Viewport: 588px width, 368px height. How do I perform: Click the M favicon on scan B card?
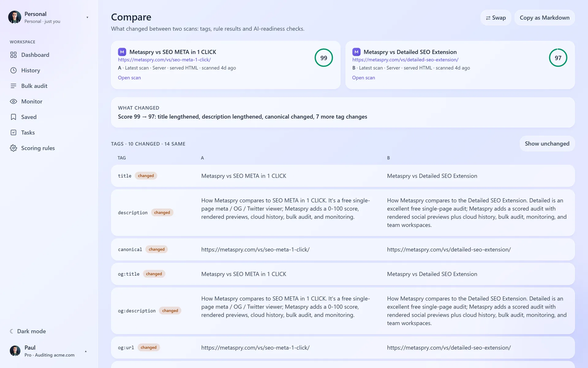click(x=356, y=52)
